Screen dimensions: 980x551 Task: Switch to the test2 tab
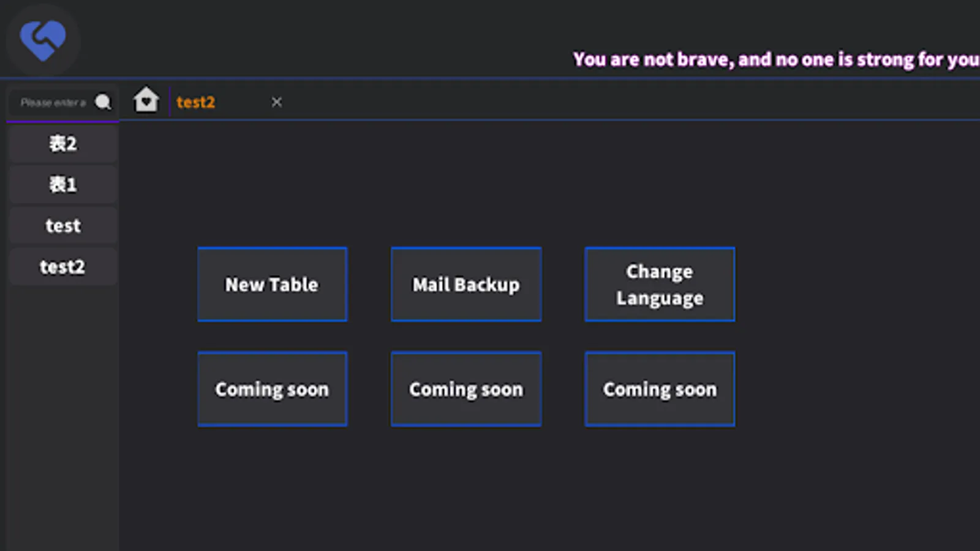pos(195,102)
